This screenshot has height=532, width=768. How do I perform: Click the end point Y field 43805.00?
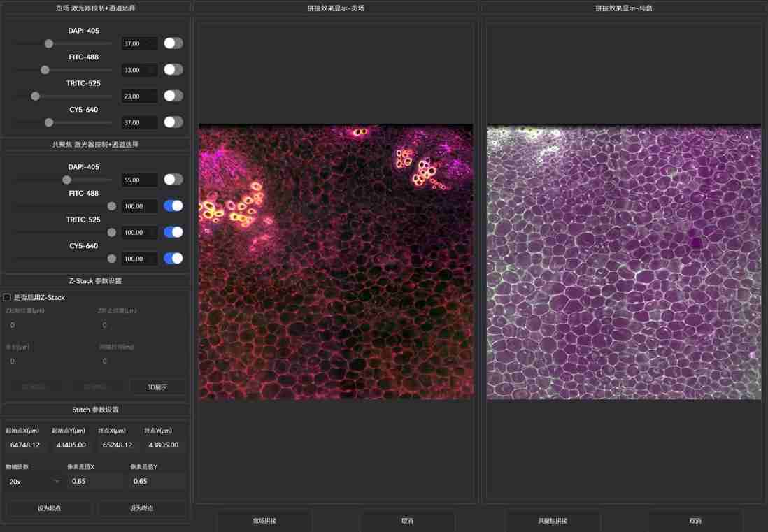[x=164, y=445]
